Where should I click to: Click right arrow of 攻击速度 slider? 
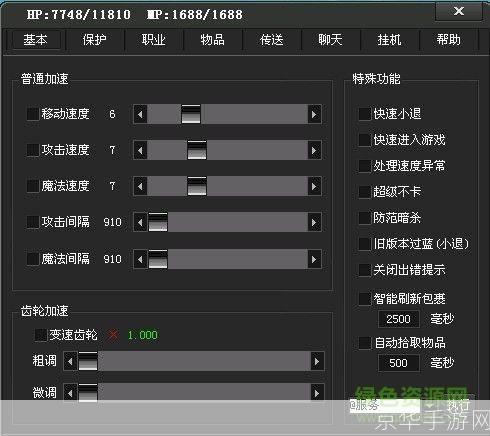314,150
